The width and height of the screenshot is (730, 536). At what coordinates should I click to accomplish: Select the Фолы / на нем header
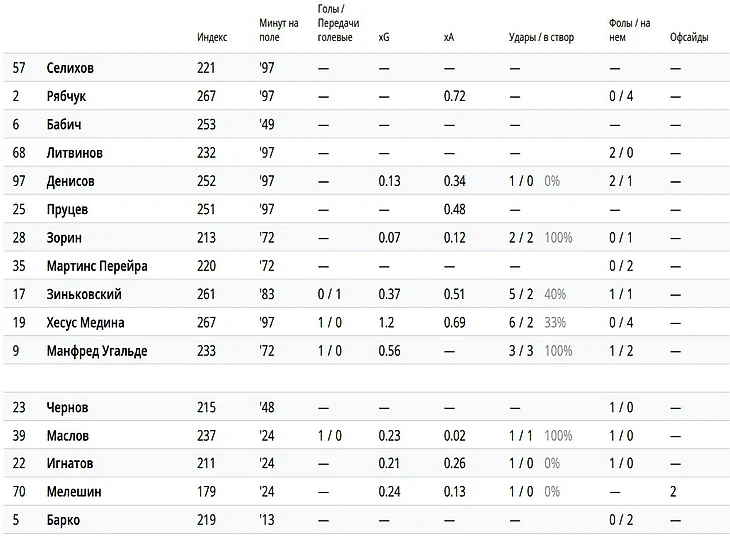click(630, 30)
